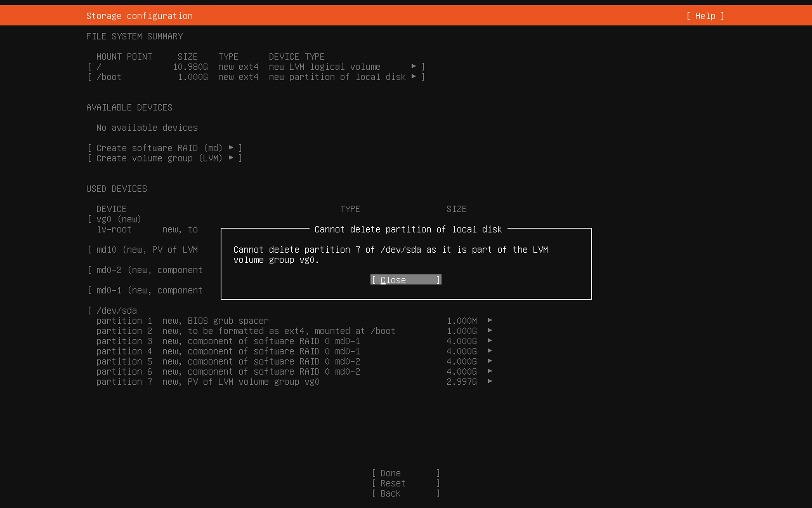The width and height of the screenshot is (812, 508).
Task: Select the /dev/sda disk entry
Action: pyautogui.click(x=116, y=311)
